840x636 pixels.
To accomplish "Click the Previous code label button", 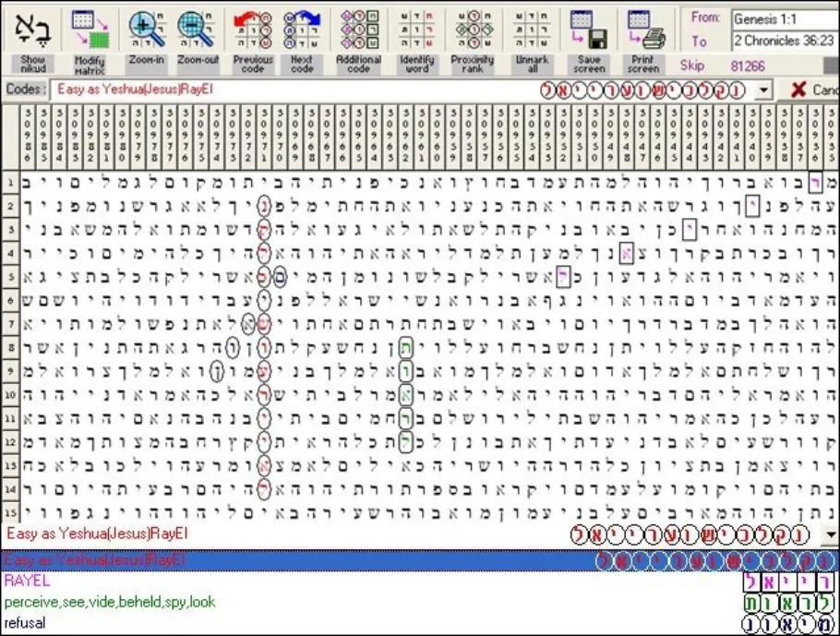I will pos(253,65).
